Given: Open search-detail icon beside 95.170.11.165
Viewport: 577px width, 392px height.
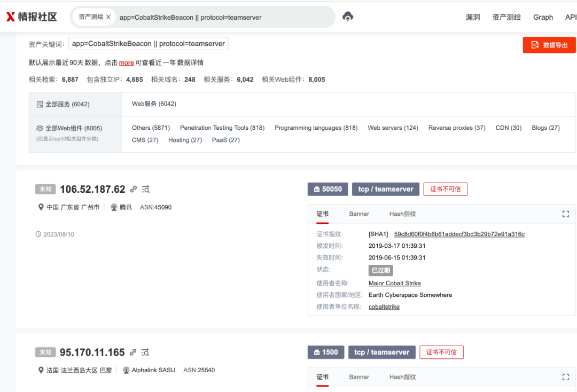Looking at the screenshot, I should pos(145,352).
